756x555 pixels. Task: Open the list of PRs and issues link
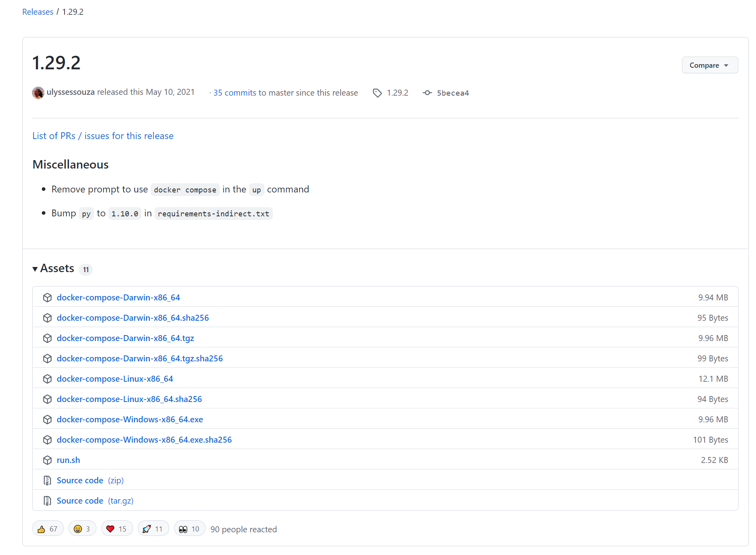point(103,136)
